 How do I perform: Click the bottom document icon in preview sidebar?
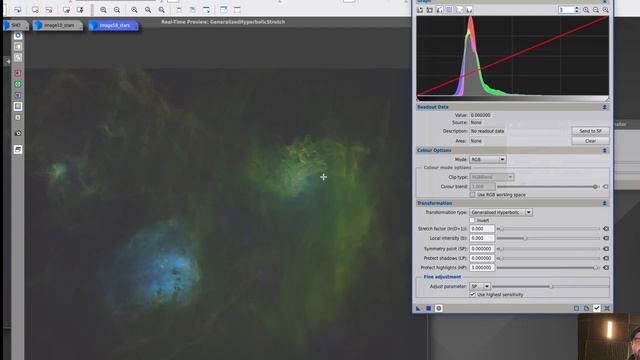pos(18,149)
